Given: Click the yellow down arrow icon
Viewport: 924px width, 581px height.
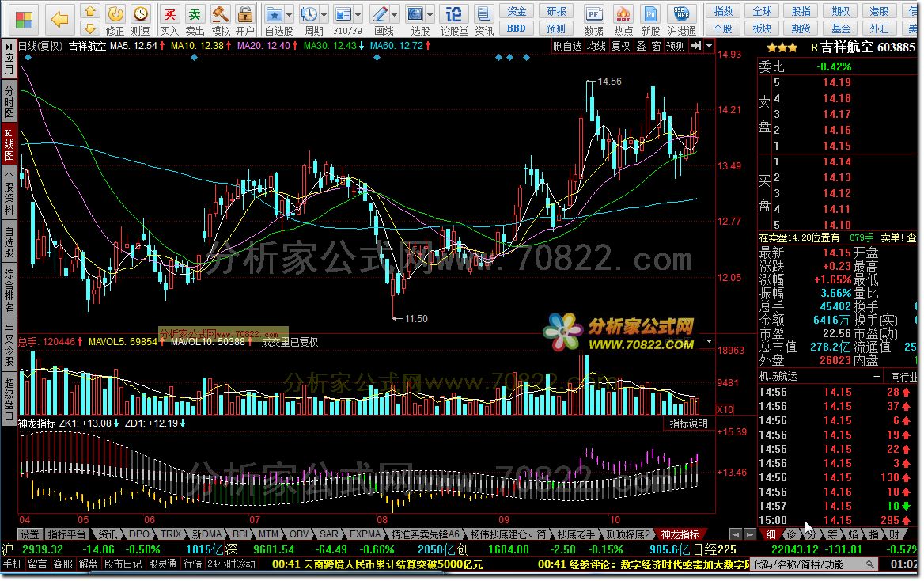Looking at the screenshot, I should coord(89,28).
